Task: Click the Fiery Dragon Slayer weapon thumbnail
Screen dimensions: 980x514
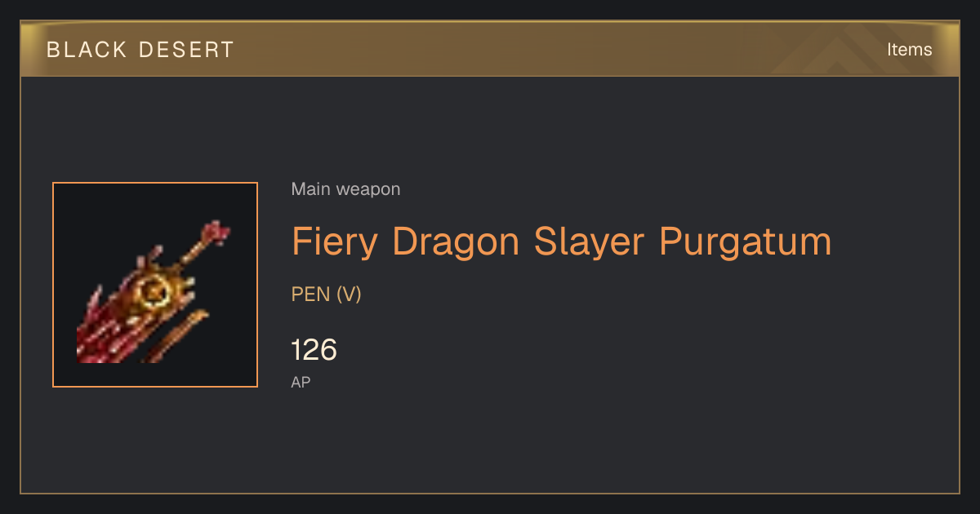Action: click(x=155, y=285)
